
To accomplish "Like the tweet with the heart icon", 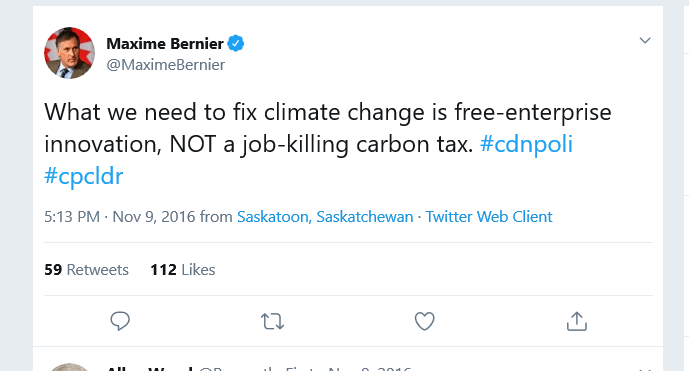I will (424, 321).
